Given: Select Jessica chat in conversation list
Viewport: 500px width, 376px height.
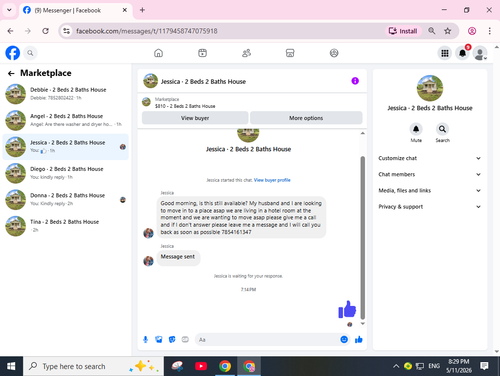Looking at the screenshot, I should coord(66,147).
